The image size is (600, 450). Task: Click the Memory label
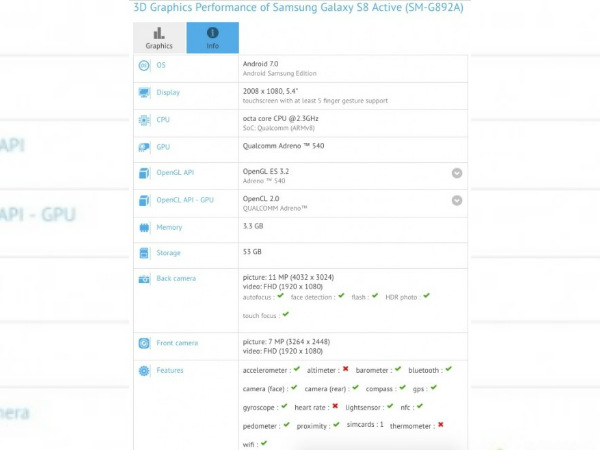[169, 228]
